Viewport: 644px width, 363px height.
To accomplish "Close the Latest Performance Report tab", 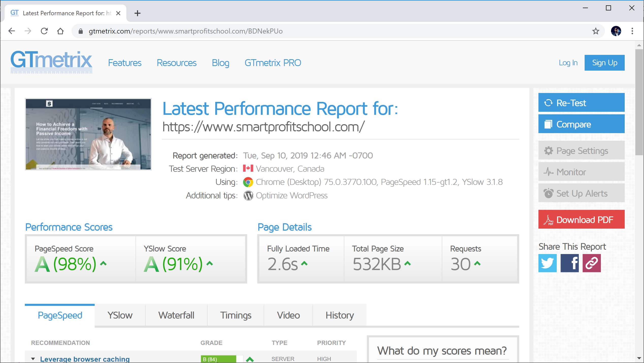I will pos(118,13).
